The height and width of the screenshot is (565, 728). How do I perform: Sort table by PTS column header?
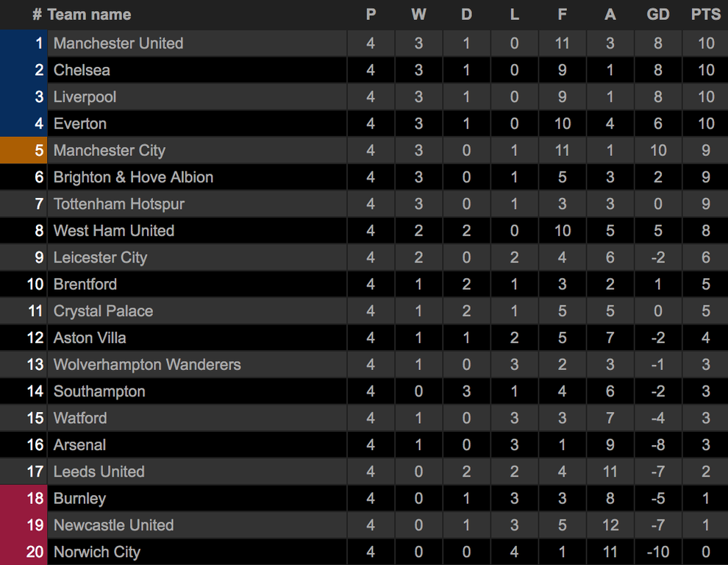[706, 15]
